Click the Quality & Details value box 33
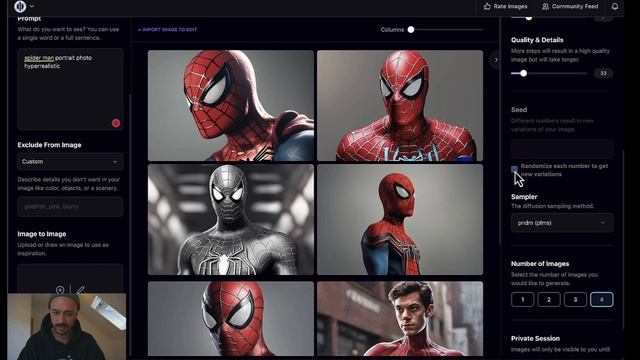The image size is (640, 360). tap(603, 73)
